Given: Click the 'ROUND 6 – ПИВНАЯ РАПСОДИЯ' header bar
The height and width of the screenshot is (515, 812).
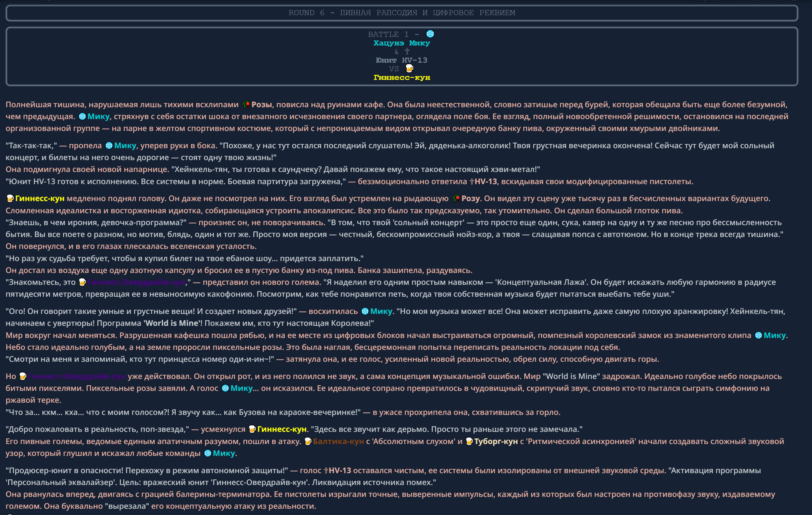Looking at the screenshot, I should pyautogui.click(x=402, y=13).
